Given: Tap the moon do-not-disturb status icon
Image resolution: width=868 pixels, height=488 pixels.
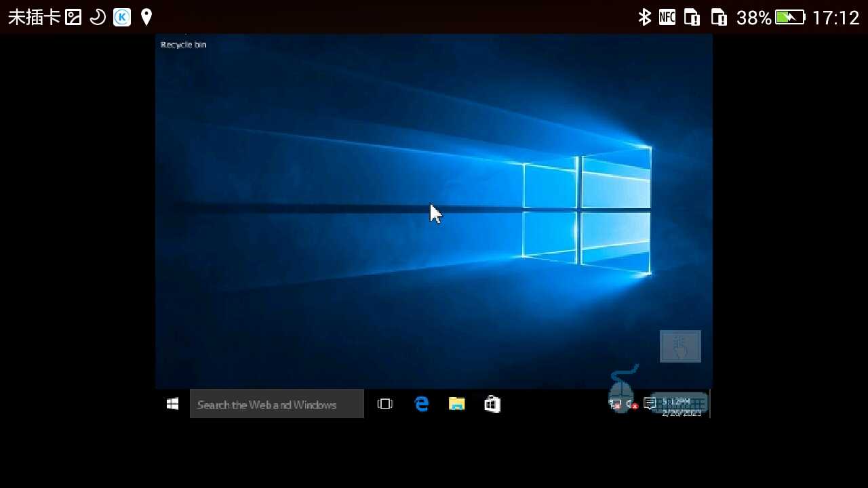Looking at the screenshot, I should point(98,17).
